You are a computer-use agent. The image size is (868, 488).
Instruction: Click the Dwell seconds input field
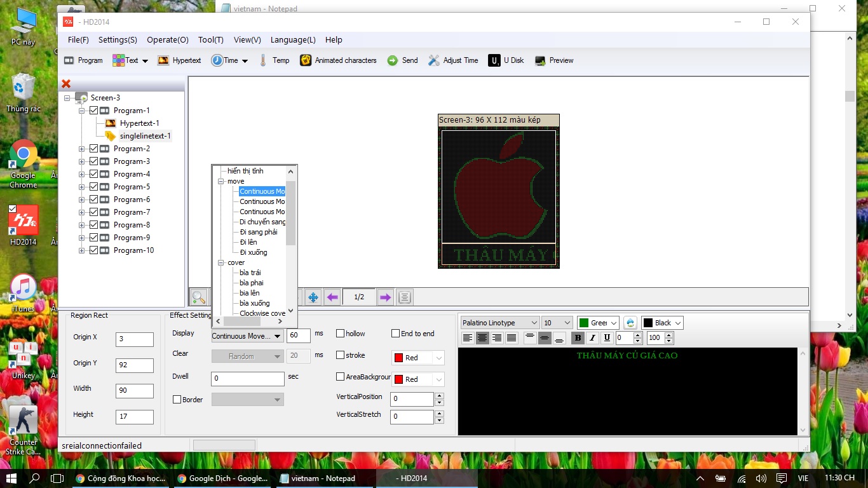coord(248,379)
